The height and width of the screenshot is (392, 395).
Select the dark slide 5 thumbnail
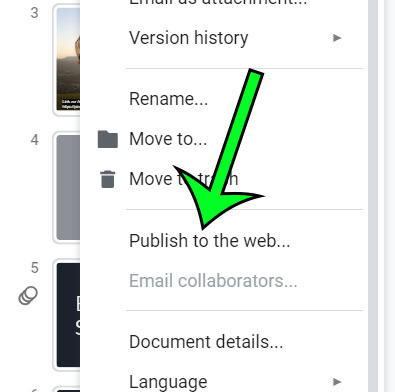(67, 315)
